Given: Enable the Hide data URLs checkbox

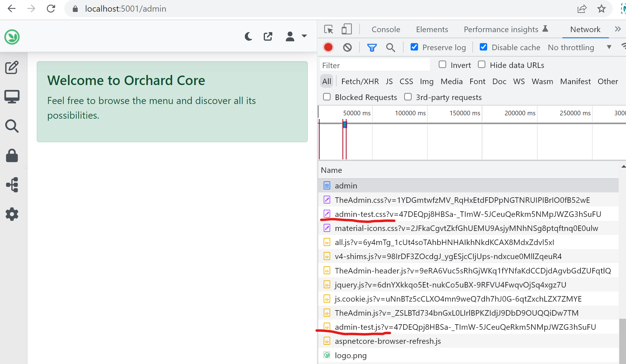Looking at the screenshot, I should 482,64.
